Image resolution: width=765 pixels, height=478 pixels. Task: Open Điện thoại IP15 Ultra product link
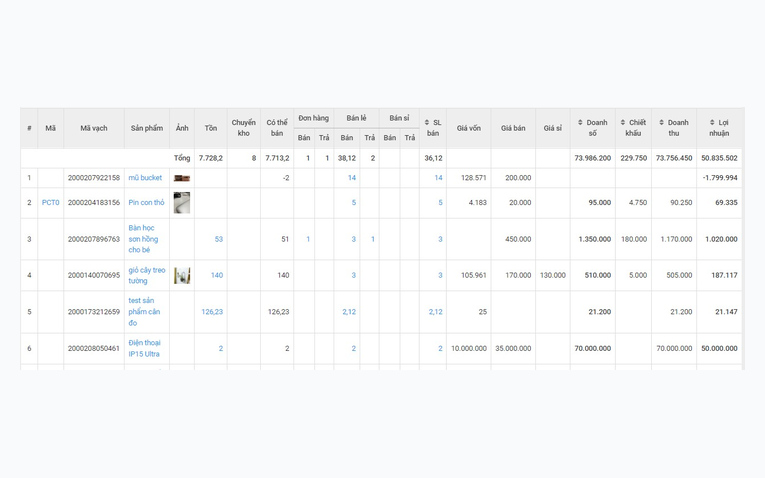point(144,348)
